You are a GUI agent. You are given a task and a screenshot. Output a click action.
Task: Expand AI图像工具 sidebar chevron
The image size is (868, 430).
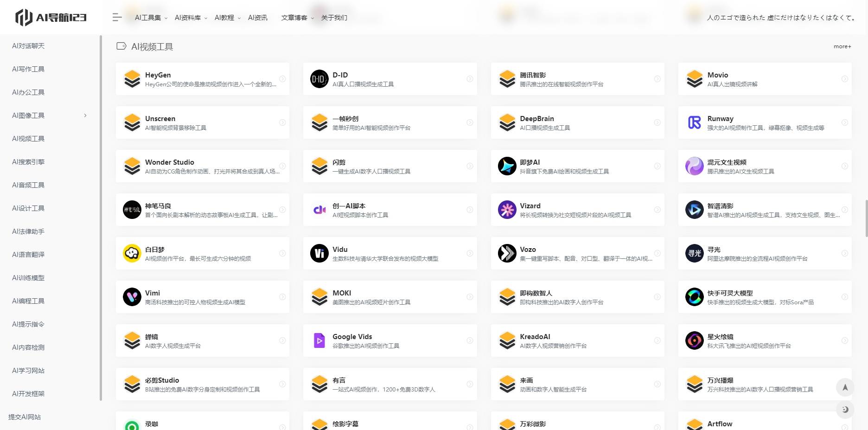click(85, 115)
